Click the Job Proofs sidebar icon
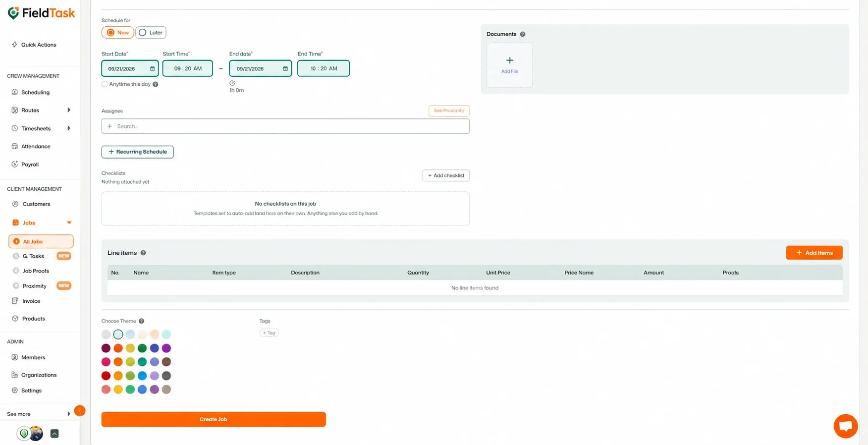The height and width of the screenshot is (445, 868). coord(16,271)
